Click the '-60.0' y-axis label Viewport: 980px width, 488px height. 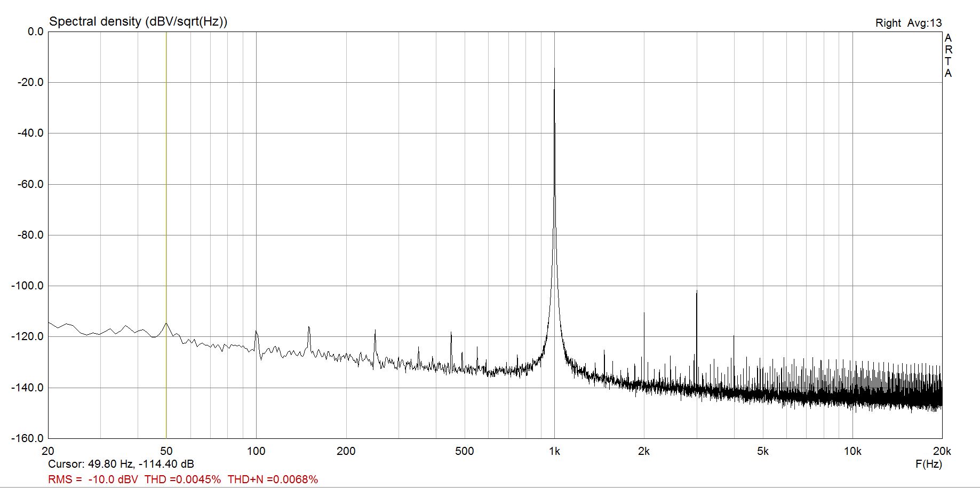(x=30, y=184)
